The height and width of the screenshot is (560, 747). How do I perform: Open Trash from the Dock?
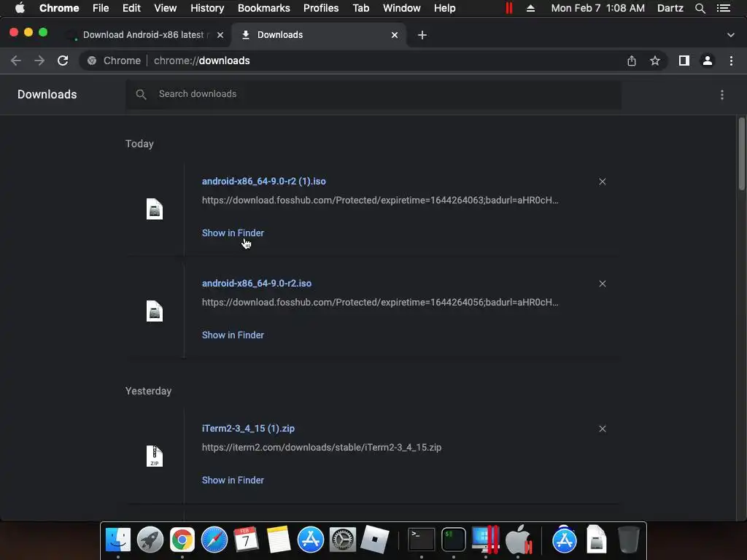[x=628, y=540]
